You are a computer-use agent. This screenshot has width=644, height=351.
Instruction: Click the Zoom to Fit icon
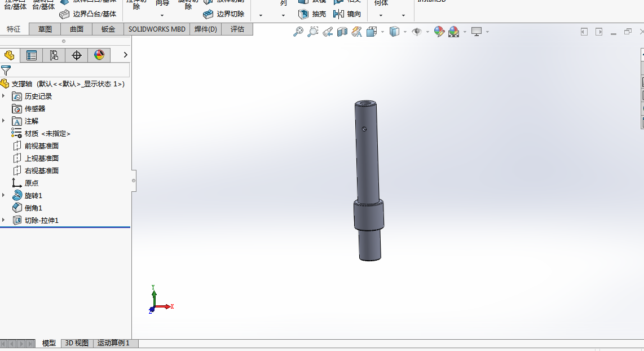click(x=298, y=32)
